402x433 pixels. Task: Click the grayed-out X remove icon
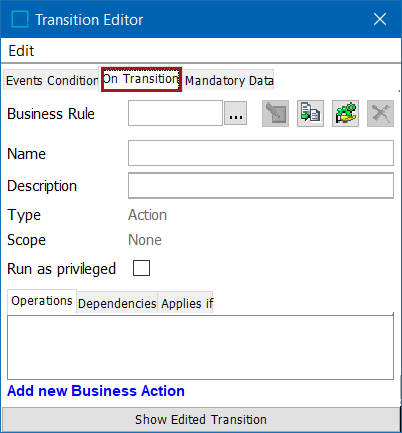[380, 113]
